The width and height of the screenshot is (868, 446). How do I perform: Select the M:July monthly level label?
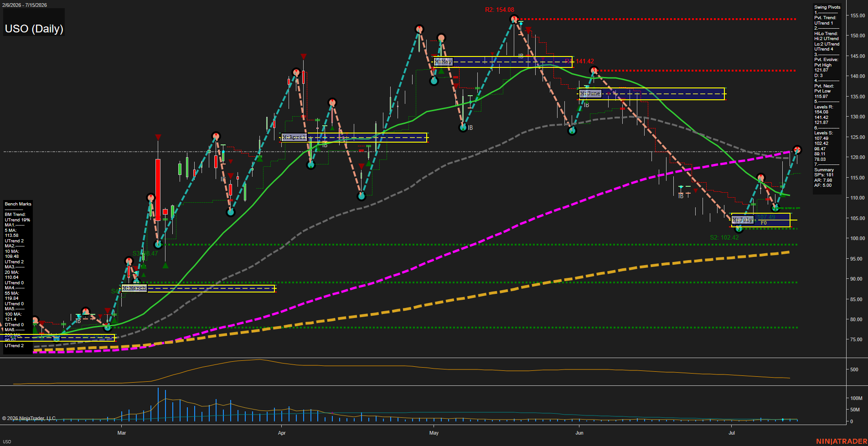coord(743,220)
